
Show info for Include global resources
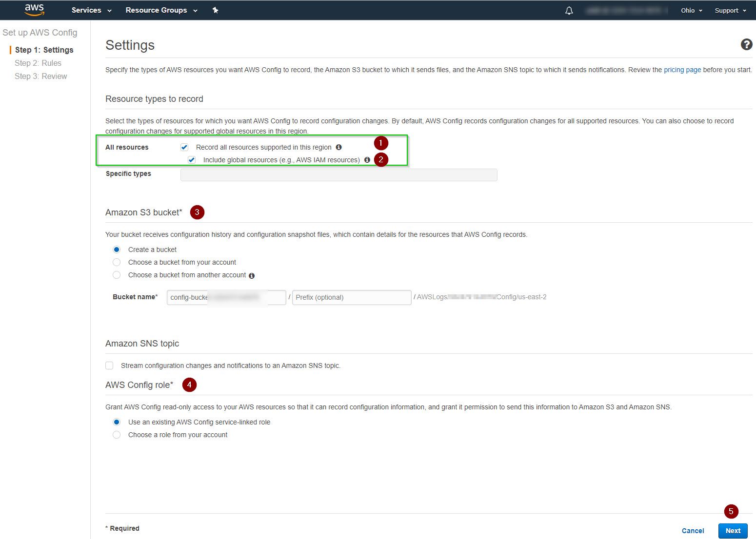pyautogui.click(x=367, y=160)
